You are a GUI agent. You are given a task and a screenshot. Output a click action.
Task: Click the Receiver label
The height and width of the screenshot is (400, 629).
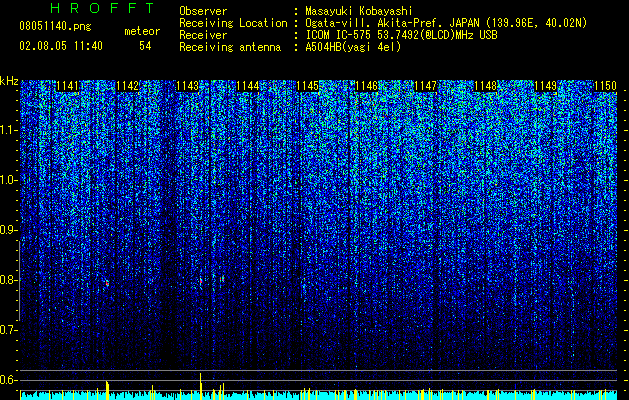(203, 35)
